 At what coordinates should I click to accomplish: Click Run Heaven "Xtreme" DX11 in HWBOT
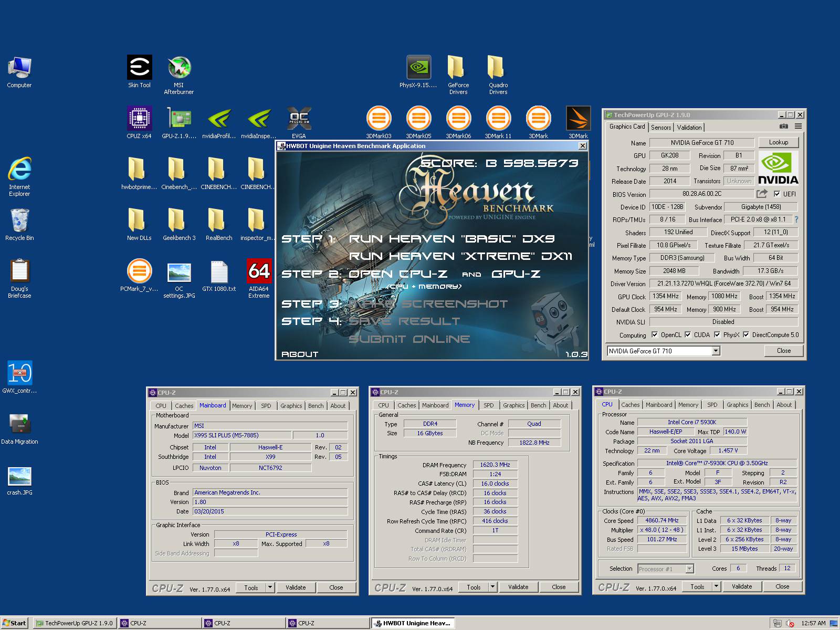(460, 256)
